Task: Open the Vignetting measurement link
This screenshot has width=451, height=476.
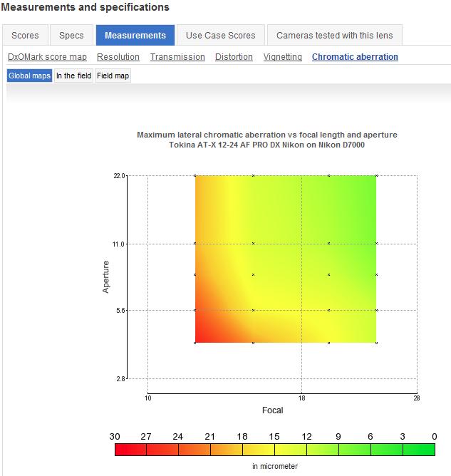Action: click(x=283, y=57)
